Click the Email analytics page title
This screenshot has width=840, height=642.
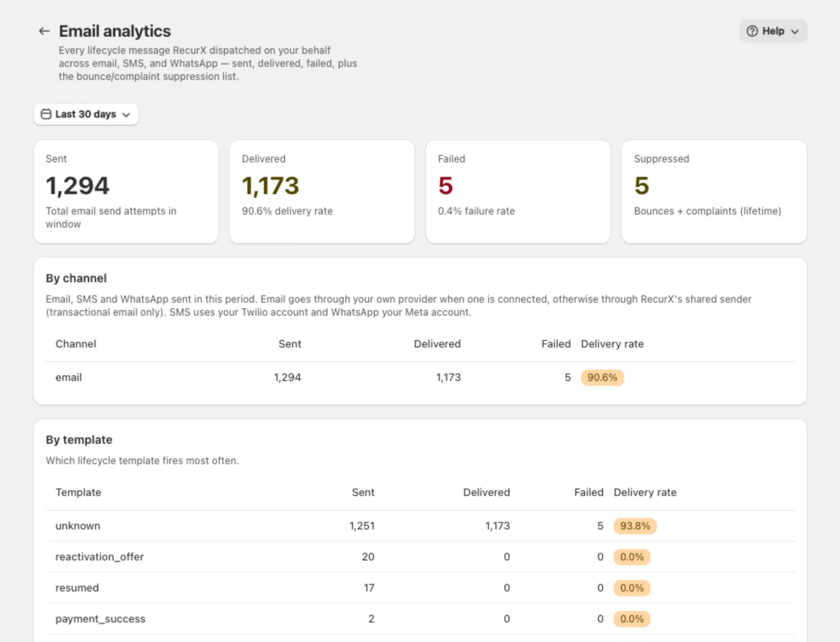115,31
